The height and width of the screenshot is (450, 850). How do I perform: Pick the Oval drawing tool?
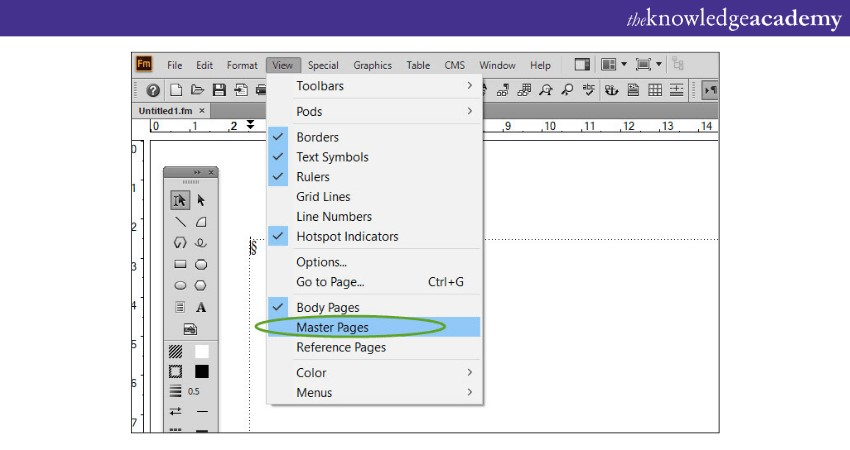(x=180, y=286)
